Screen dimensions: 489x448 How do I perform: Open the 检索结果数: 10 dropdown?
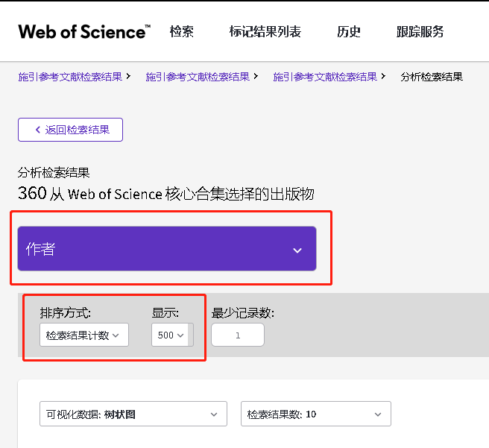coord(316,414)
